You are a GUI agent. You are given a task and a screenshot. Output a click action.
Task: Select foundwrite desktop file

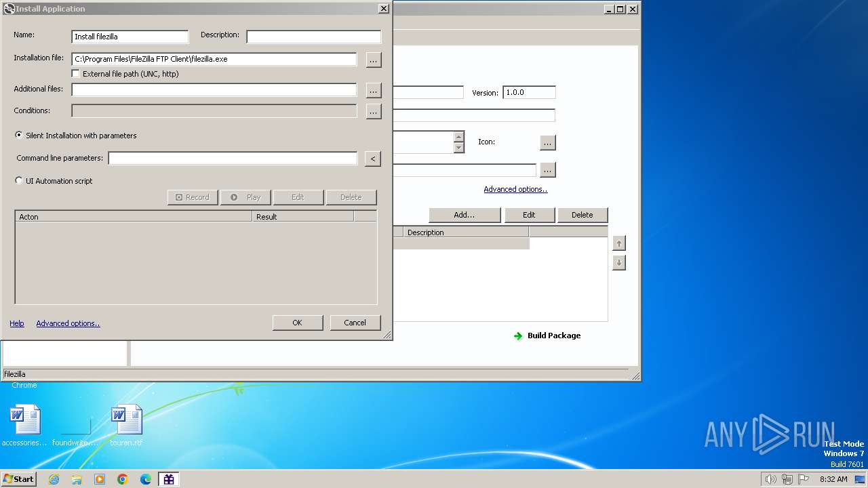pyautogui.click(x=75, y=425)
